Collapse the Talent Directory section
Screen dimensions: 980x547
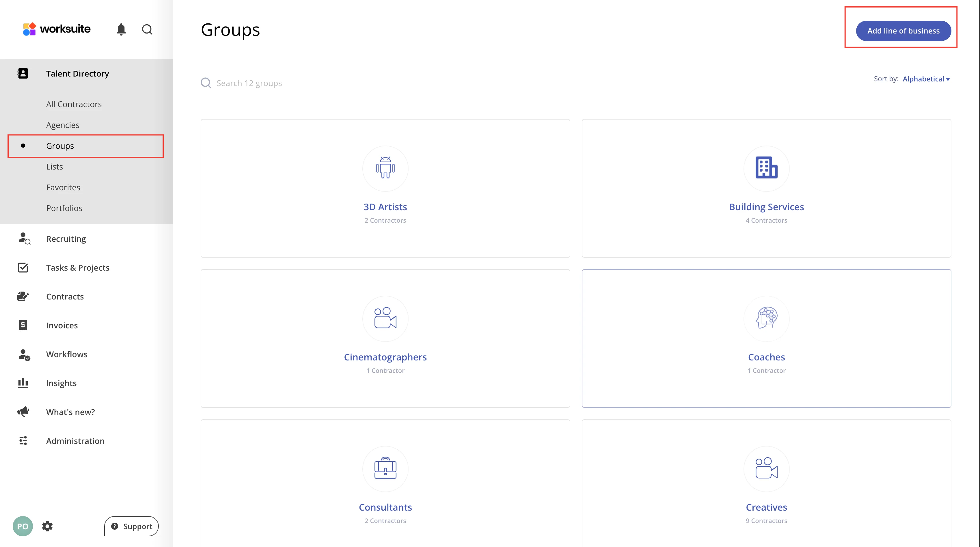click(77, 73)
